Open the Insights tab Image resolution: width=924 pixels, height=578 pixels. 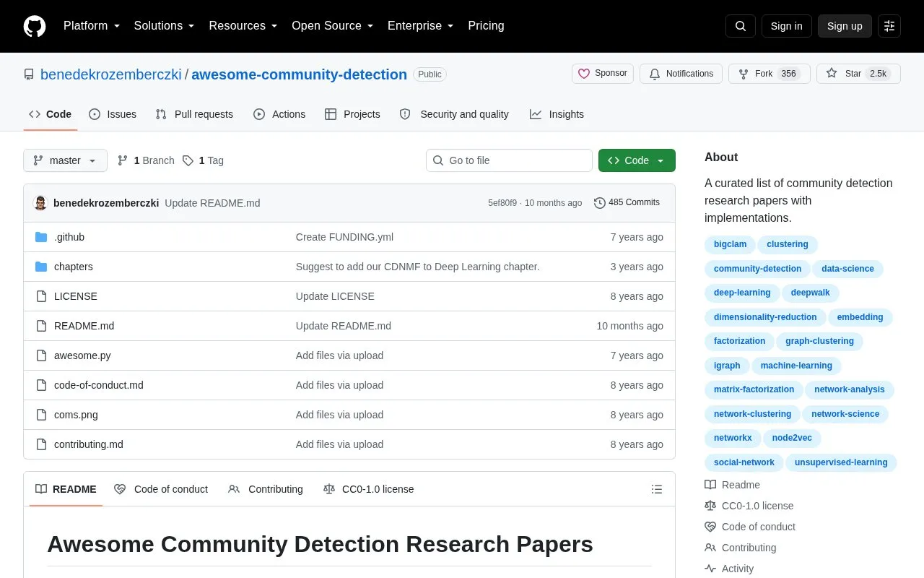[x=557, y=114]
